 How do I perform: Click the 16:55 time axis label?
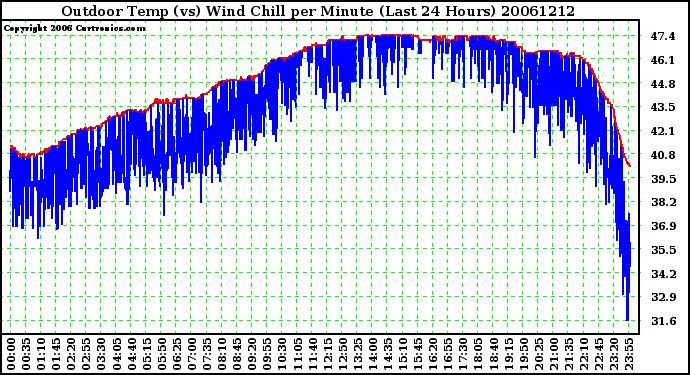[448, 354]
